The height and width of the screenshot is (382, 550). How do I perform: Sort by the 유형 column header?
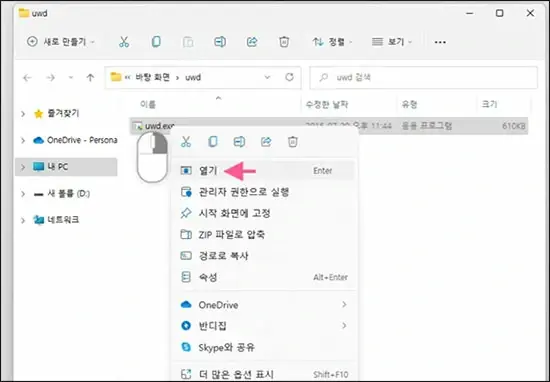pos(410,104)
